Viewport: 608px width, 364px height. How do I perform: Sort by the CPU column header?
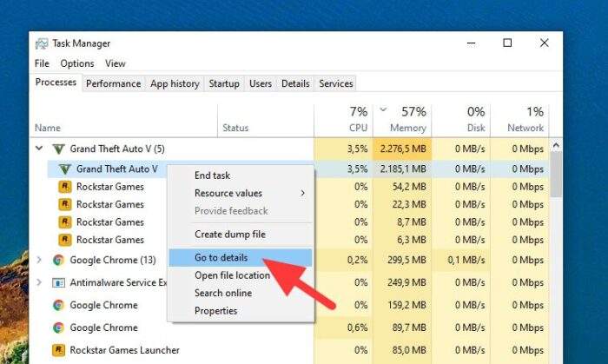343,121
